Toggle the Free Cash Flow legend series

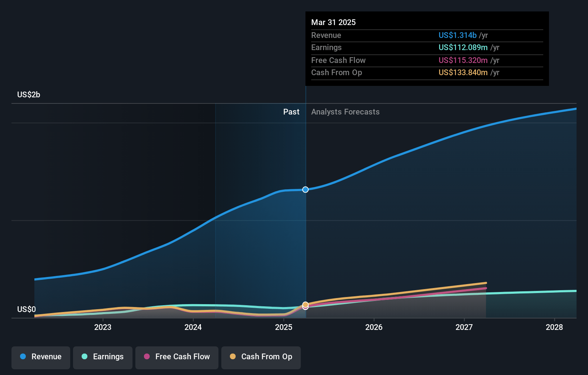[177, 357]
